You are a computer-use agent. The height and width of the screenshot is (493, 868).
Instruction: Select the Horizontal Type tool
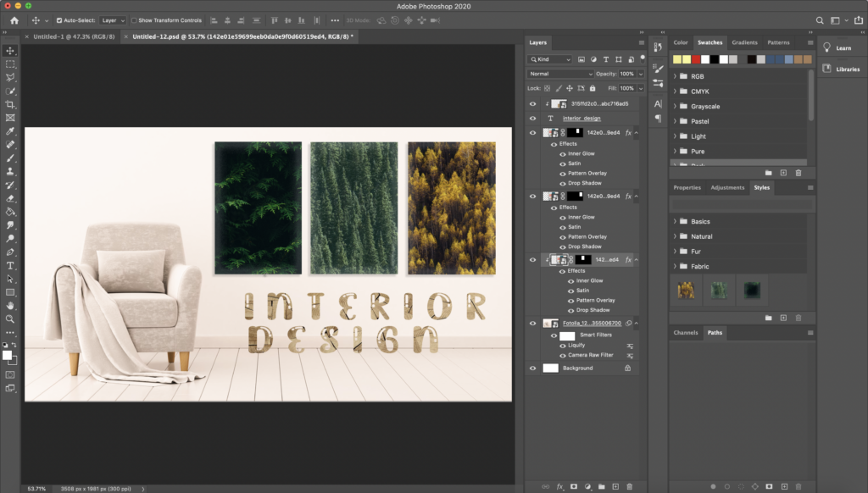(x=10, y=266)
